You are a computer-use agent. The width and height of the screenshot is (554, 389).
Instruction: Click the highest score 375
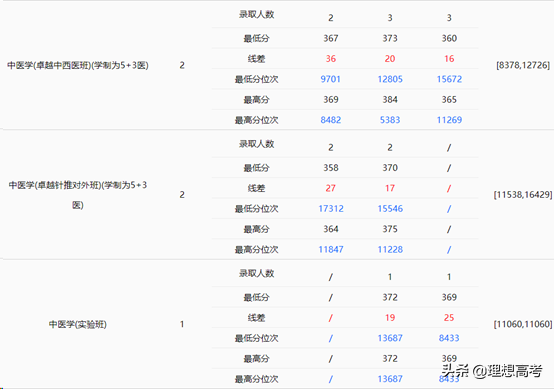[x=390, y=229]
